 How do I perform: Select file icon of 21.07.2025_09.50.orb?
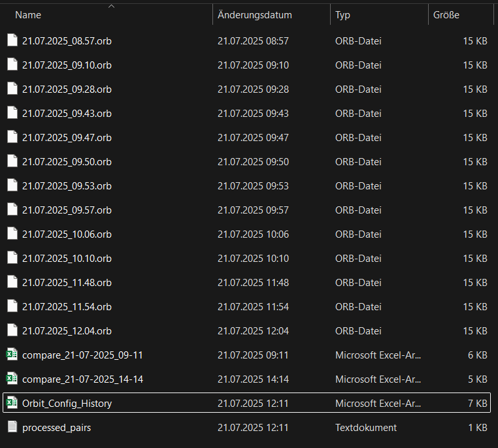click(12, 161)
